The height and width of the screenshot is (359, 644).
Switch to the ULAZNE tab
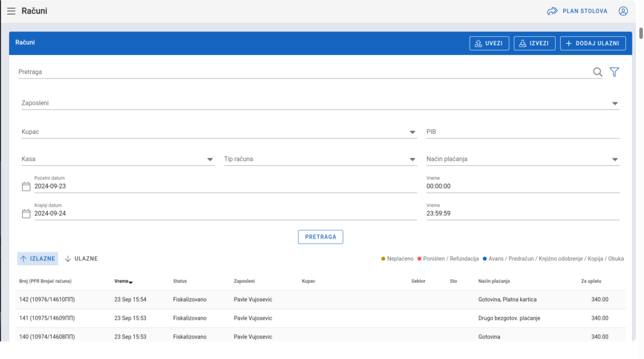[81, 259]
